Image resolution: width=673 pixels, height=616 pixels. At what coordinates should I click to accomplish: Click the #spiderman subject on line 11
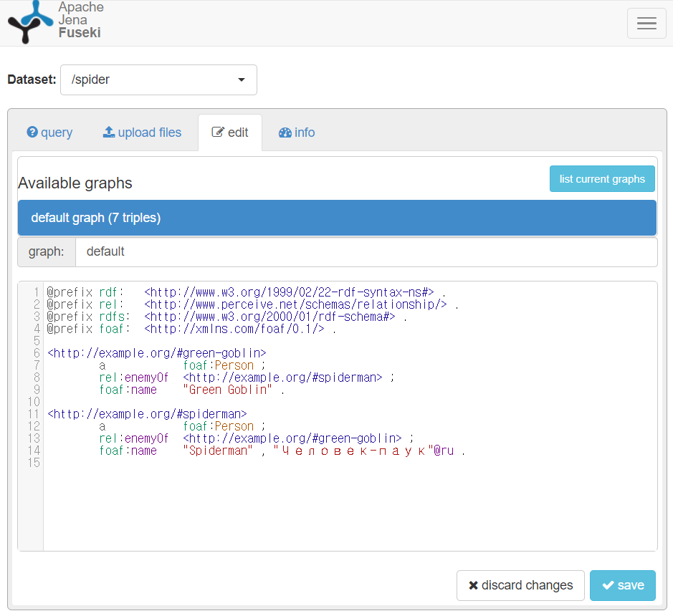147,414
